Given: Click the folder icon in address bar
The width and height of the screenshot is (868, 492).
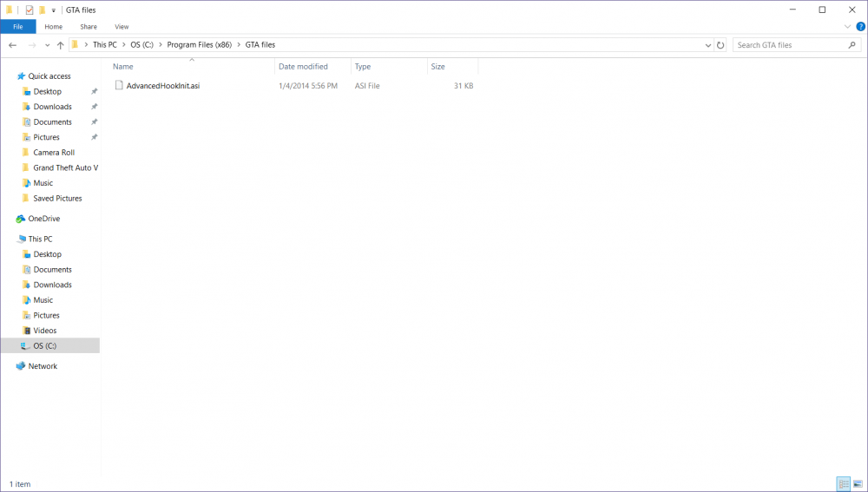Looking at the screenshot, I should tap(76, 45).
